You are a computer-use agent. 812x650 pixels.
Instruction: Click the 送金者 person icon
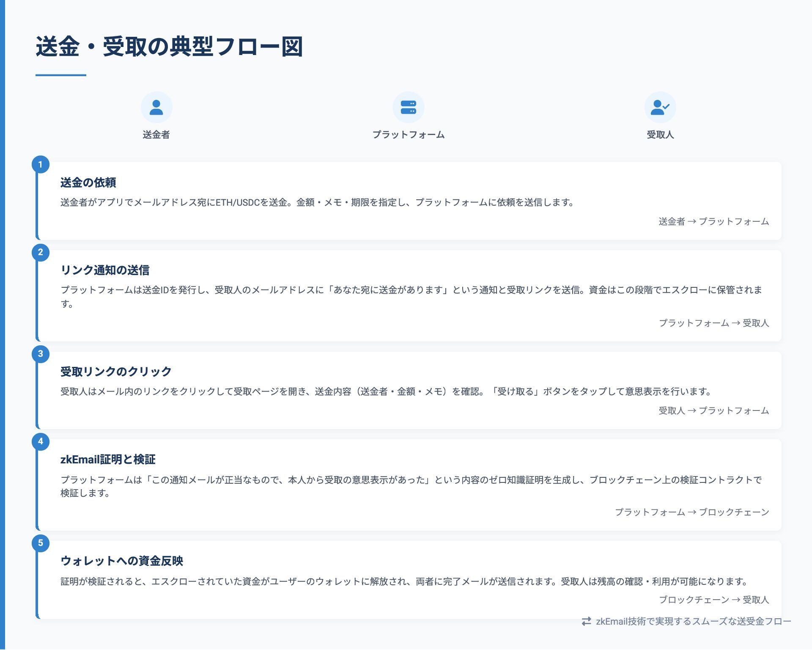pyautogui.click(x=156, y=107)
